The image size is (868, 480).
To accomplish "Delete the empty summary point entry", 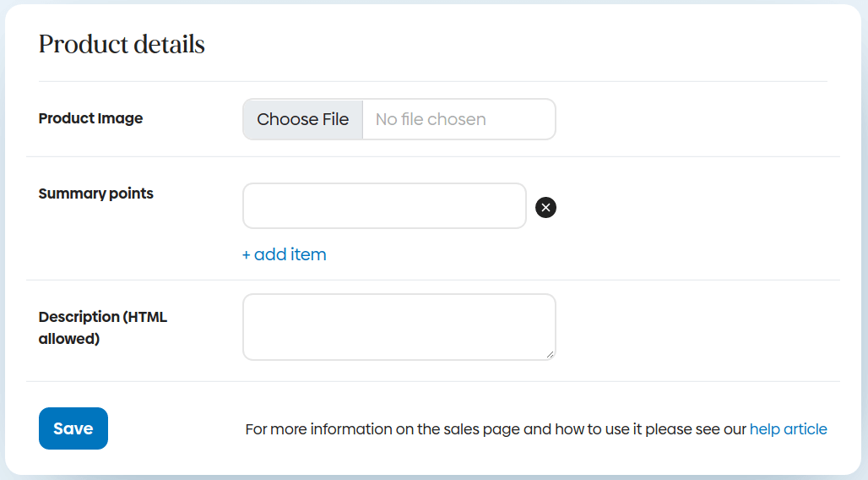I will [x=546, y=207].
